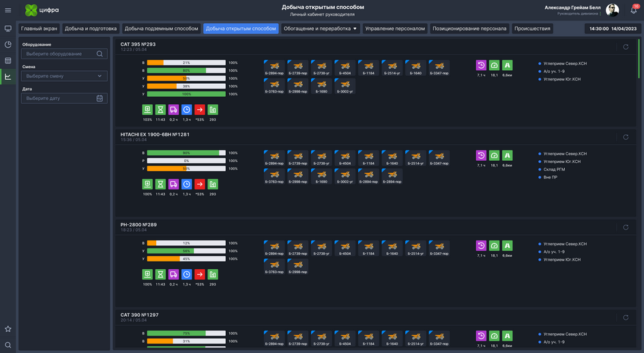Open CAT 390 №1297 card title

[x=139, y=316]
